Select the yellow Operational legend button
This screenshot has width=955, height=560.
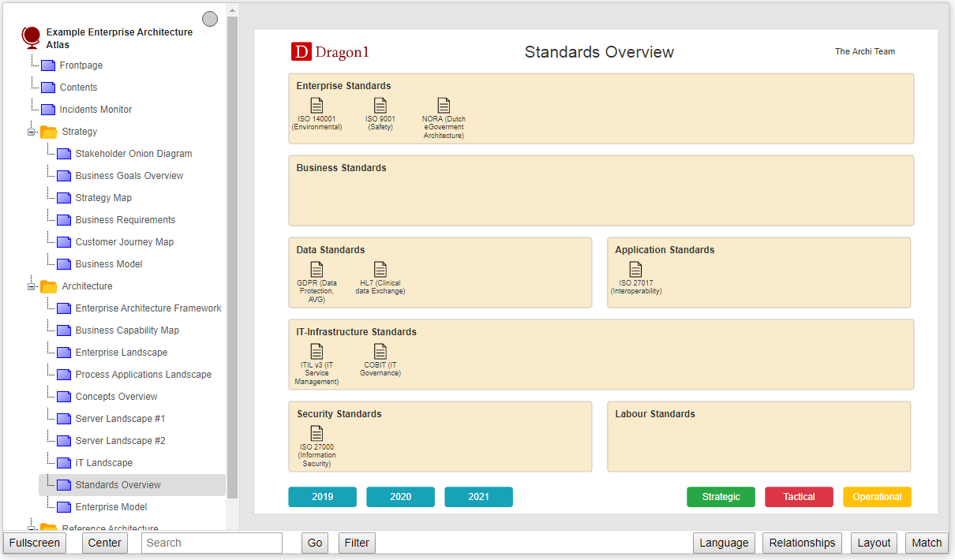[x=877, y=497]
